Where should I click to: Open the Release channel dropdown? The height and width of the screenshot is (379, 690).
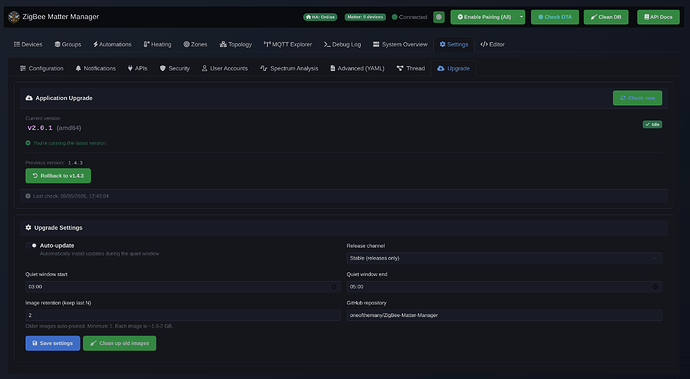click(504, 258)
